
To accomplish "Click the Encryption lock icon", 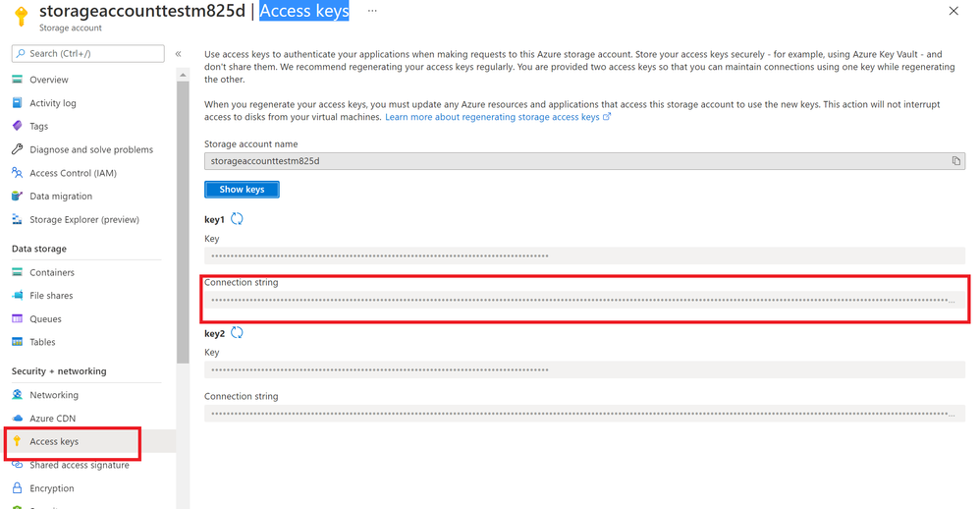I will [18, 487].
